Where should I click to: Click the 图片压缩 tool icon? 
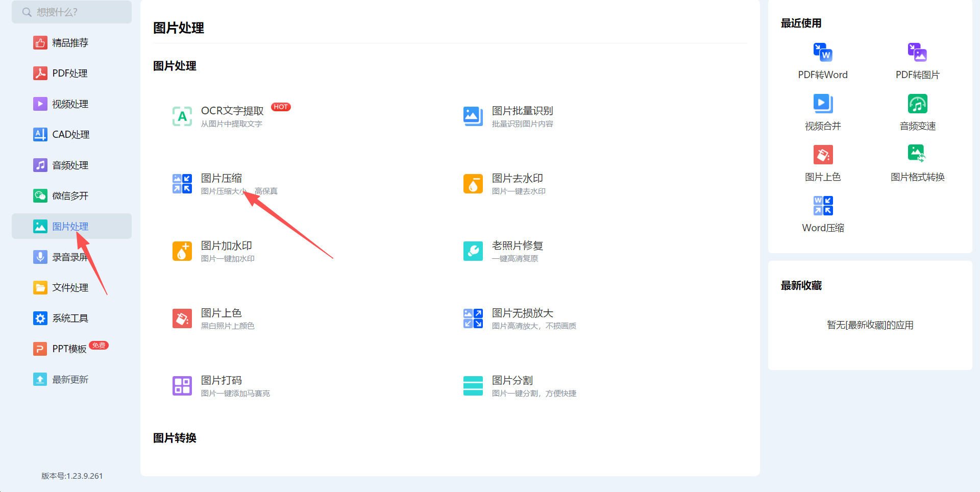click(182, 184)
